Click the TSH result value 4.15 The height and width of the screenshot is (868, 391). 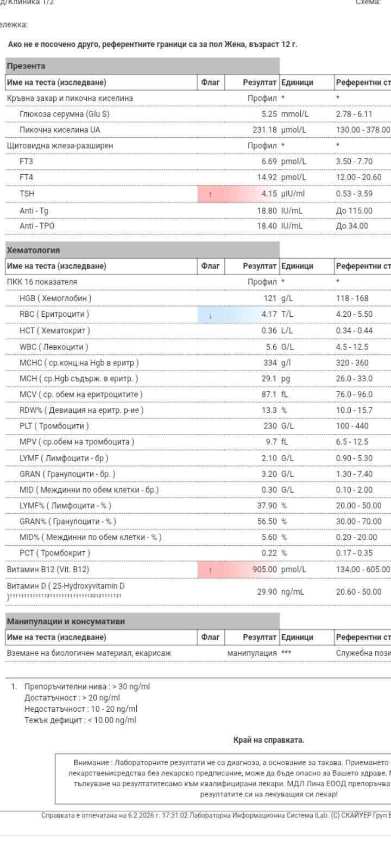click(269, 194)
